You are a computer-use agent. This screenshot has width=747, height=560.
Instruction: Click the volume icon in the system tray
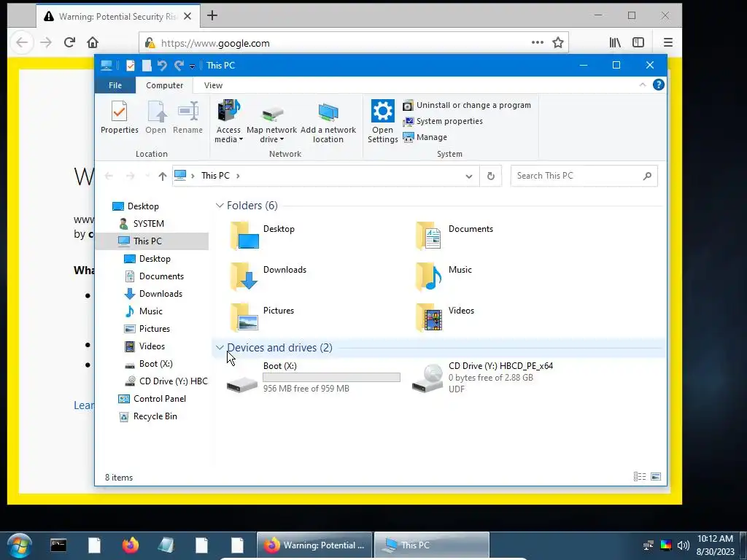click(683, 545)
